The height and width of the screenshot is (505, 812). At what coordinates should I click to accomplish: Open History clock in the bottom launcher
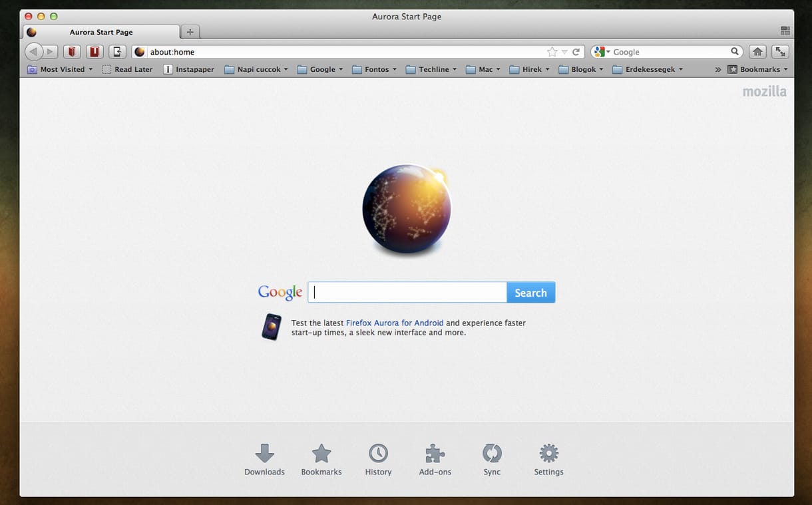pos(378,460)
